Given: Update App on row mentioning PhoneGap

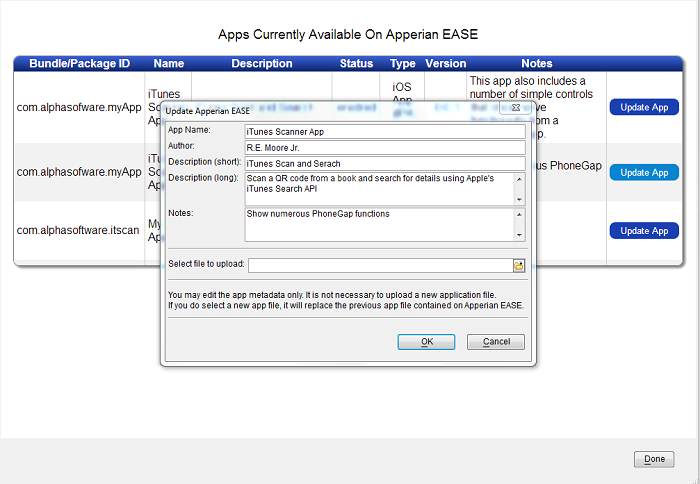Looking at the screenshot, I should 644,172.
